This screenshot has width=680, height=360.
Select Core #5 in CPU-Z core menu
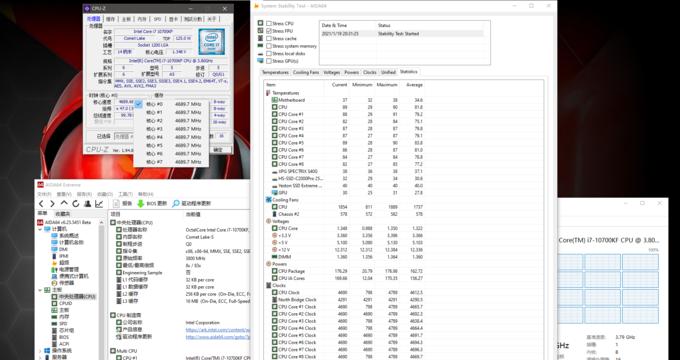[x=171, y=145]
